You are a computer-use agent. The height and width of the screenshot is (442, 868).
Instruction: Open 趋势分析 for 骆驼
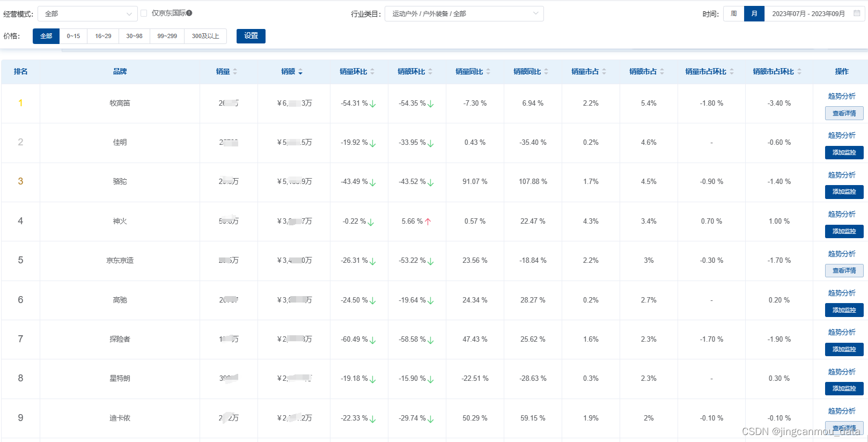[x=842, y=175]
